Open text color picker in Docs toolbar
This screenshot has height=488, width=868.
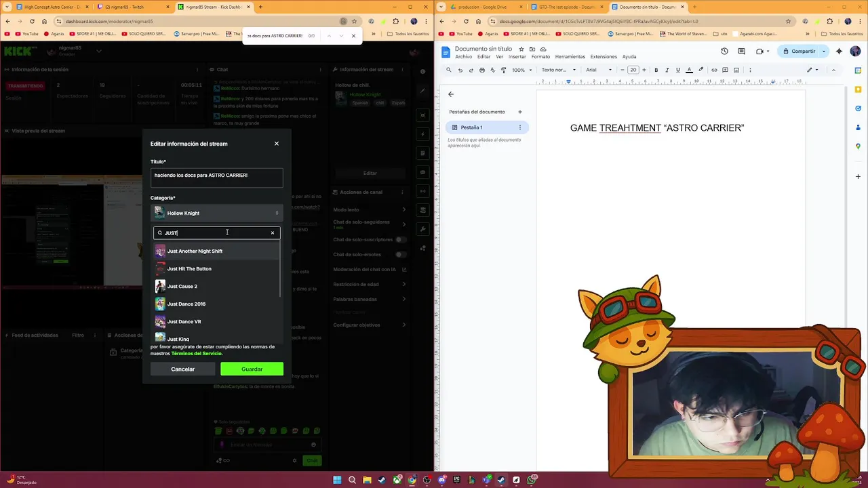point(689,70)
